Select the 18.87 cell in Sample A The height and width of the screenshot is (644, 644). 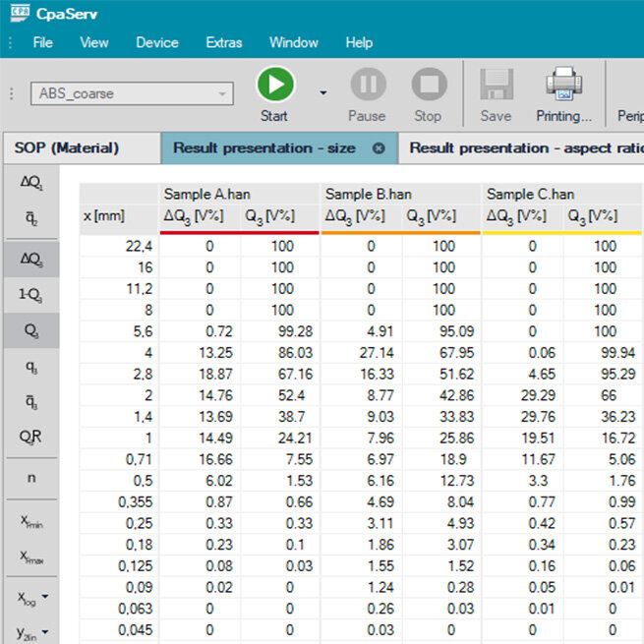click(x=200, y=375)
